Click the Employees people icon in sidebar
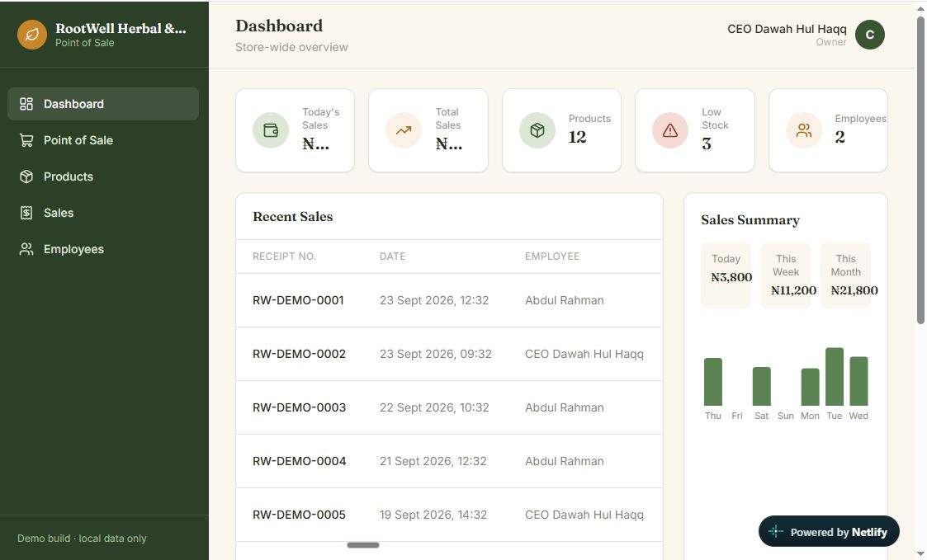The width and height of the screenshot is (927, 560). coord(26,249)
